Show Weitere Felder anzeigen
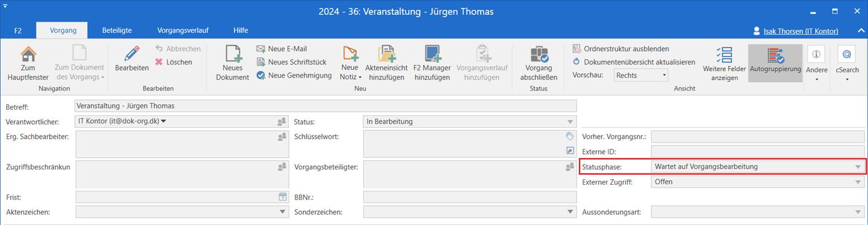Screen dimensions: 868x225 pos(724,64)
